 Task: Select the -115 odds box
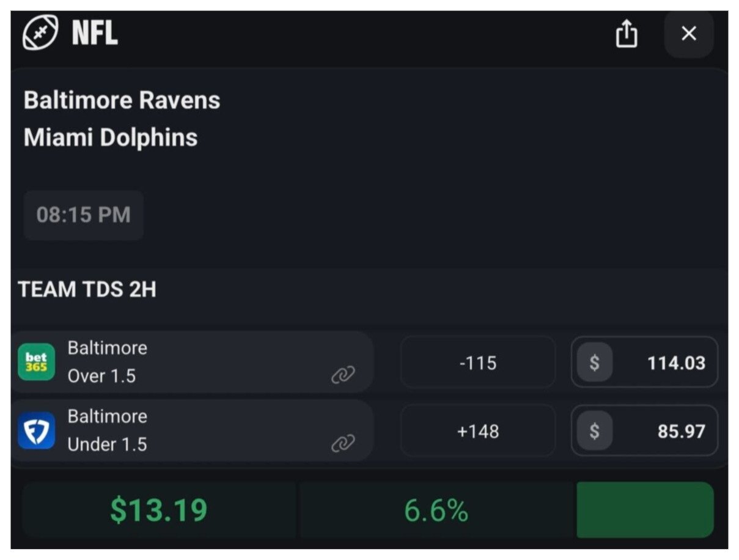click(477, 363)
